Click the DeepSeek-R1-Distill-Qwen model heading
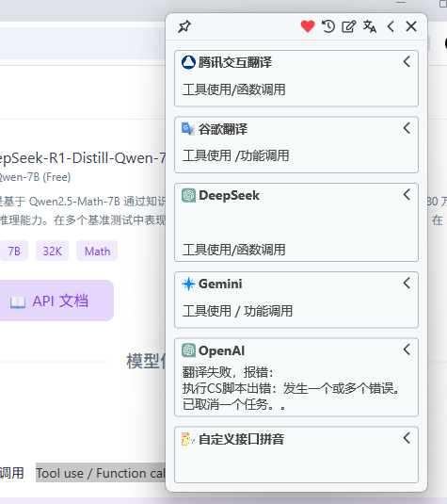447x504 pixels. (x=83, y=158)
